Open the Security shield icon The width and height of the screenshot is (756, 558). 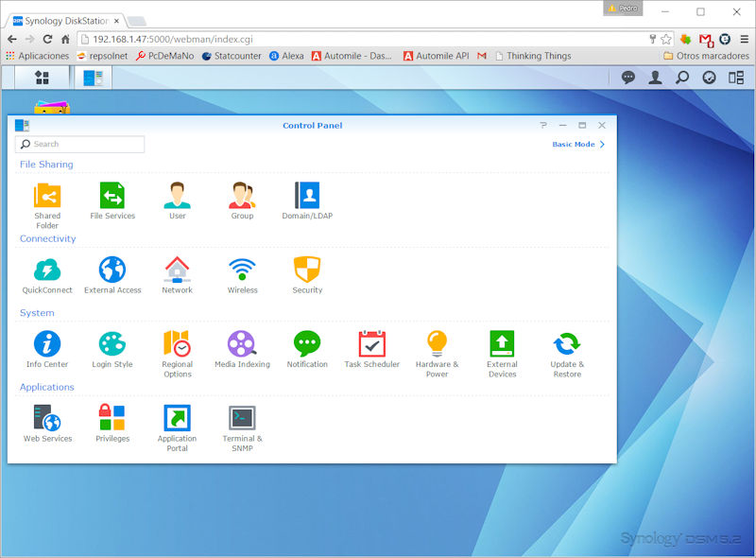point(307,275)
